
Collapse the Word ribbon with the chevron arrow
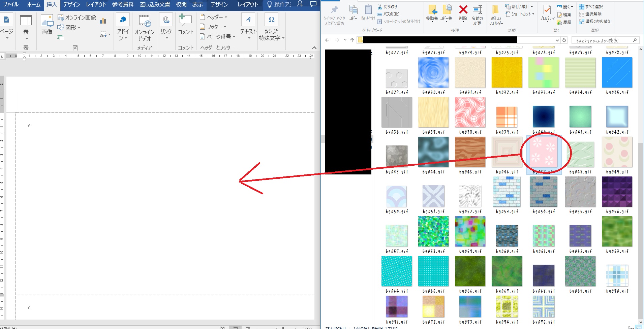coord(314,48)
